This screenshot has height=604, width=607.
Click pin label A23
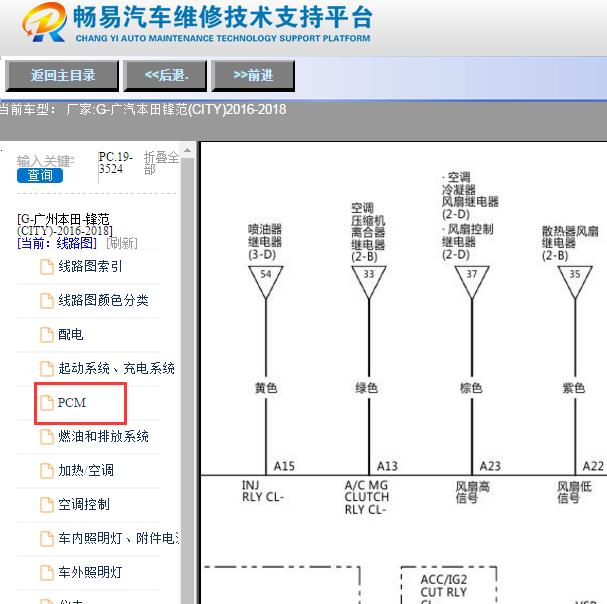coord(490,466)
